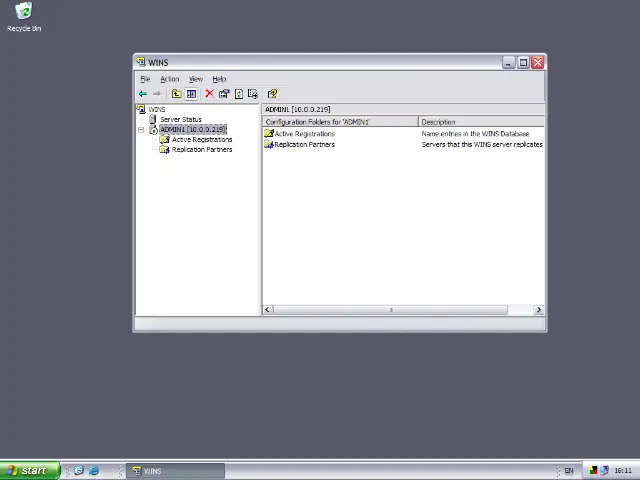Click the Start button
Image resolution: width=640 pixels, height=480 pixels.
[30, 471]
